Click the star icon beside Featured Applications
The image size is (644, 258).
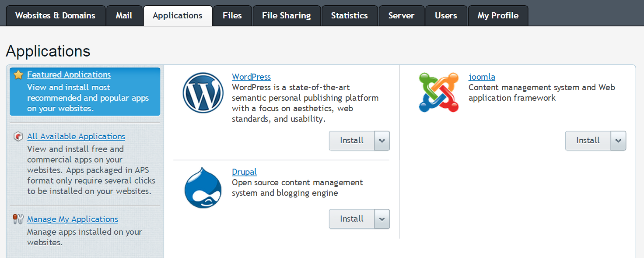(18, 75)
